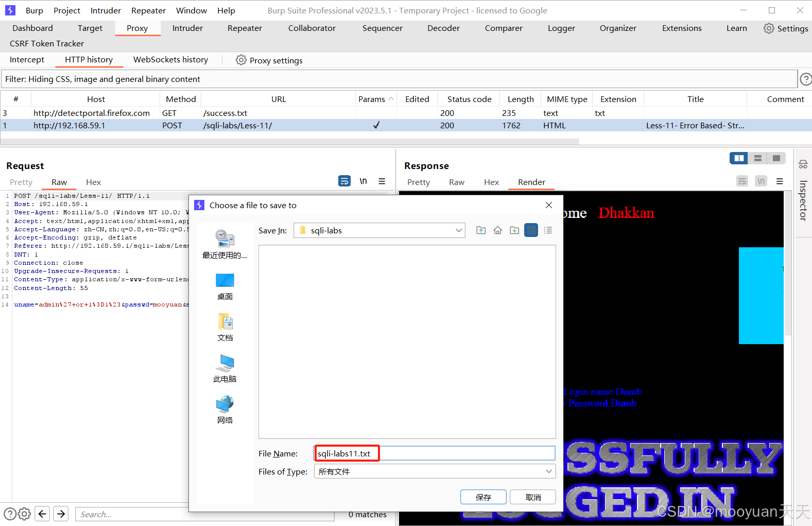Viewport: 812px width, 526px height.
Task: Go to next search match arrow
Action: point(61,514)
